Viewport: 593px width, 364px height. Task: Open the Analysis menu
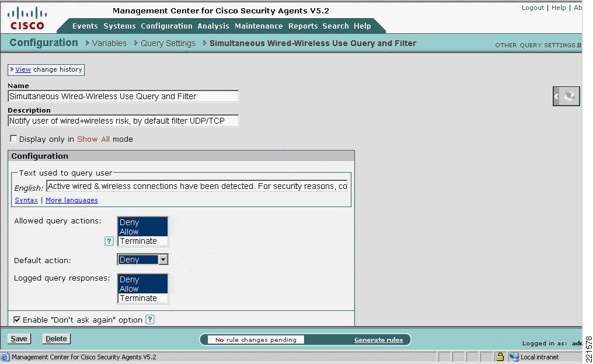tap(213, 26)
